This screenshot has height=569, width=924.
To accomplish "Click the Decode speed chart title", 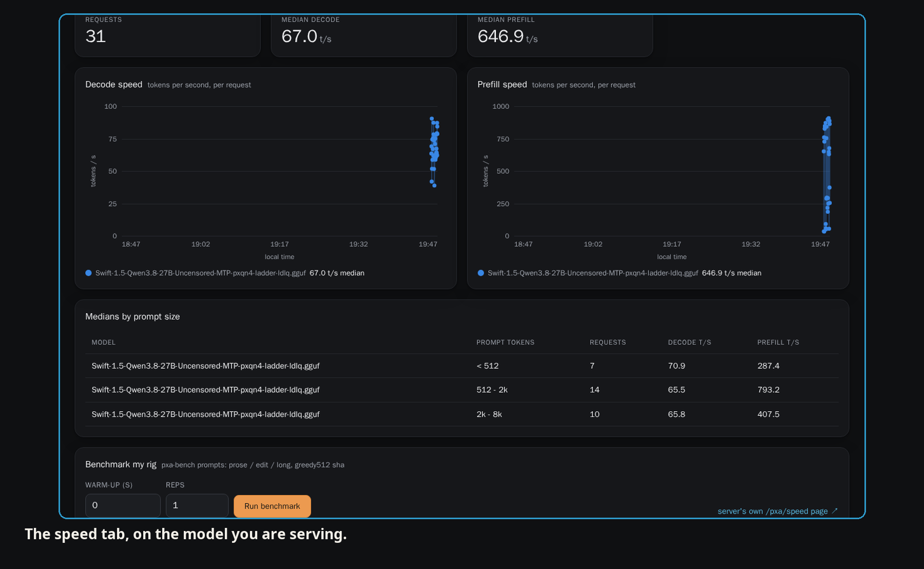I will [x=113, y=84].
